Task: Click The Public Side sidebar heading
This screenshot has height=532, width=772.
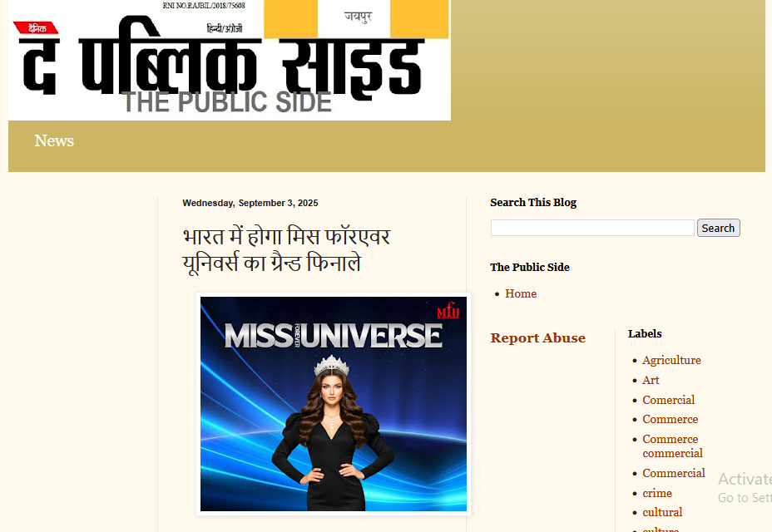Action: 530,267
